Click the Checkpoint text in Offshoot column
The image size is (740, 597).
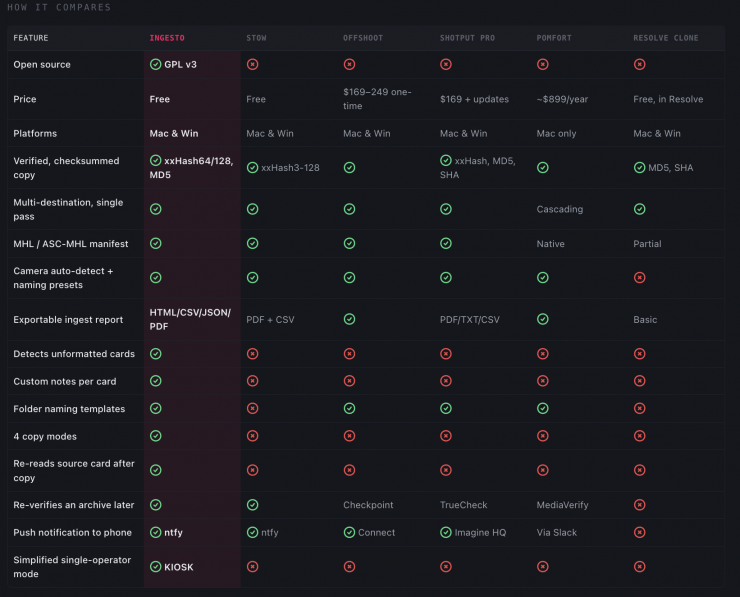(x=368, y=505)
